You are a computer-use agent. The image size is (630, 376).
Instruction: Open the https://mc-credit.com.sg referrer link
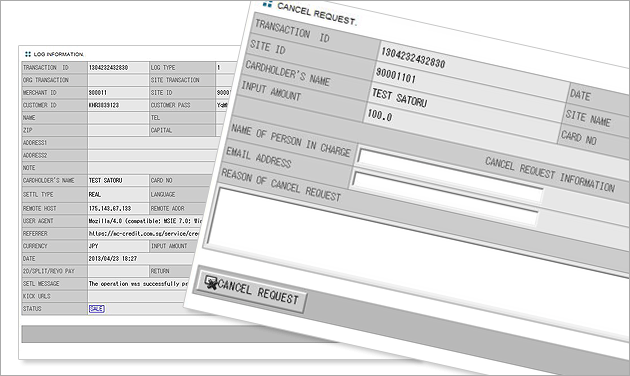pyautogui.click(x=144, y=233)
